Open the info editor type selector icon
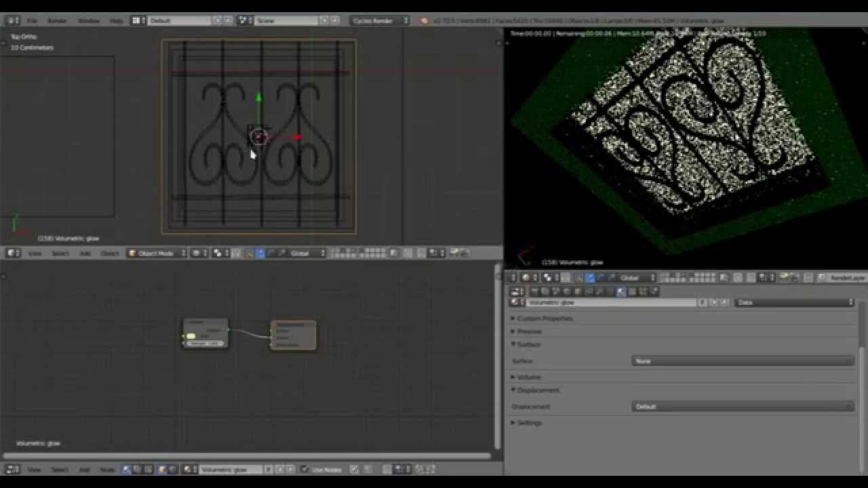The width and height of the screenshot is (868, 488). tap(12, 21)
